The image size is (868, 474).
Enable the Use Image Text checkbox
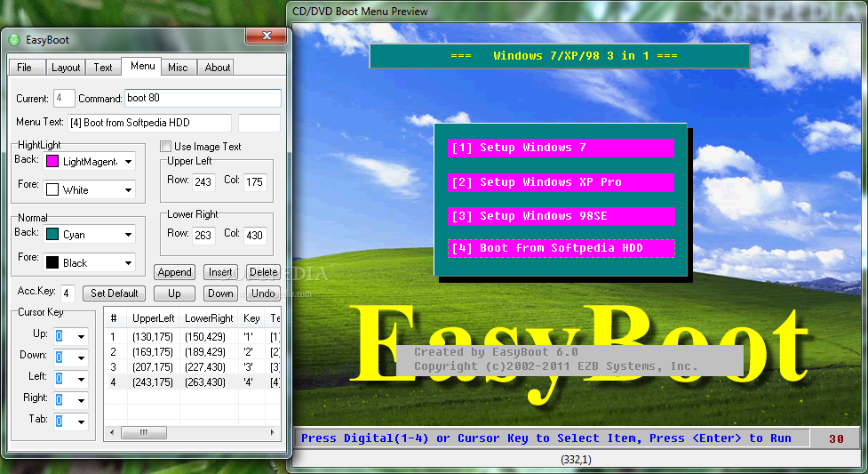point(165,147)
